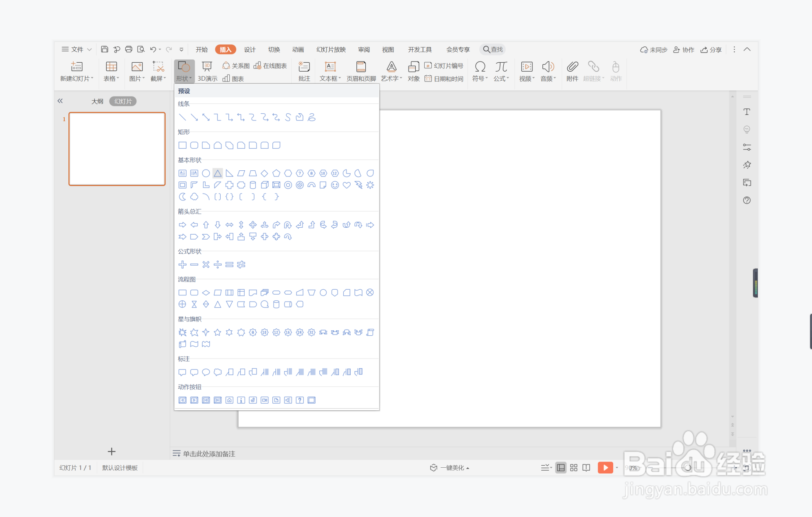
Task: Pick the heart shape in basic shapes
Action: click(x=347, y=185)
